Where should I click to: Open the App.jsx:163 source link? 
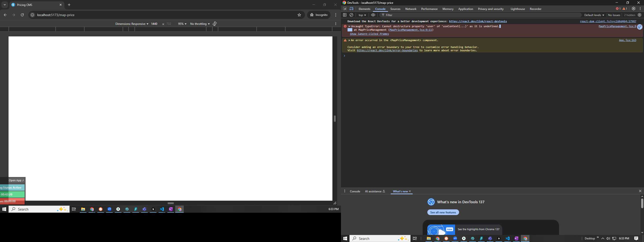[627, 40]
